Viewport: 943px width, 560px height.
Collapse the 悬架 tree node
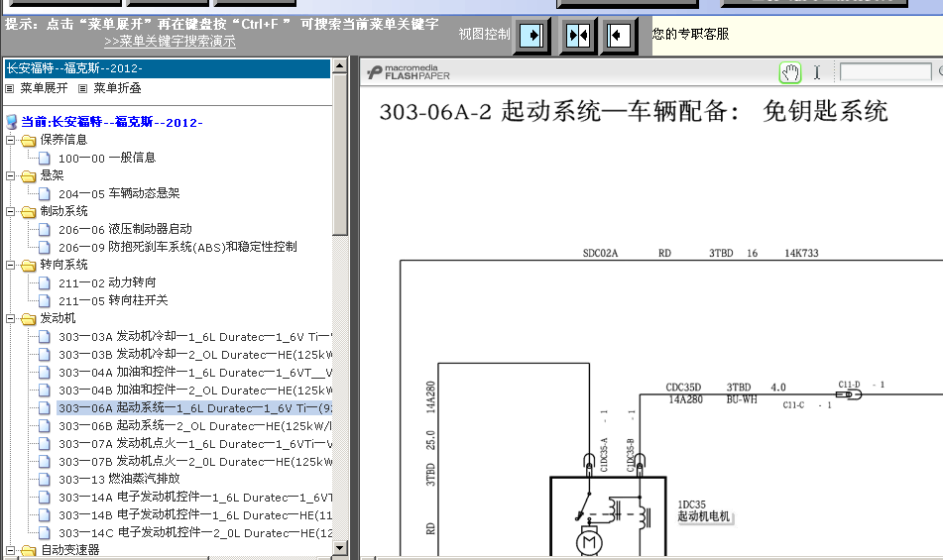pyautogui.click(x=10, y=176)
